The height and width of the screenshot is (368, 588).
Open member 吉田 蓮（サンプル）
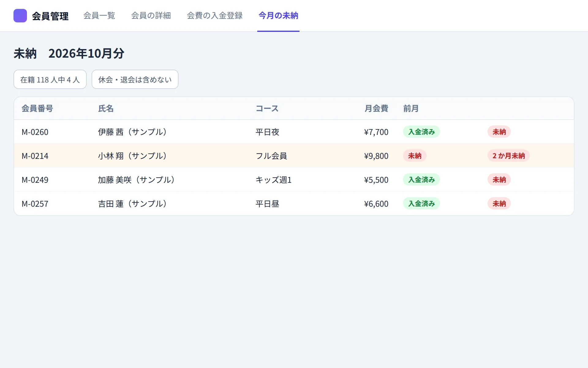tap(132, 204)
